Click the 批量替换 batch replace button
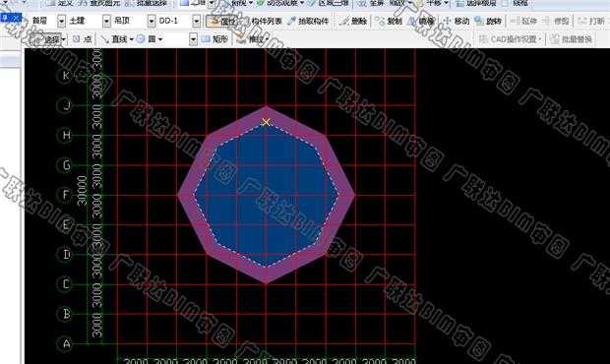 pos(571,39)
